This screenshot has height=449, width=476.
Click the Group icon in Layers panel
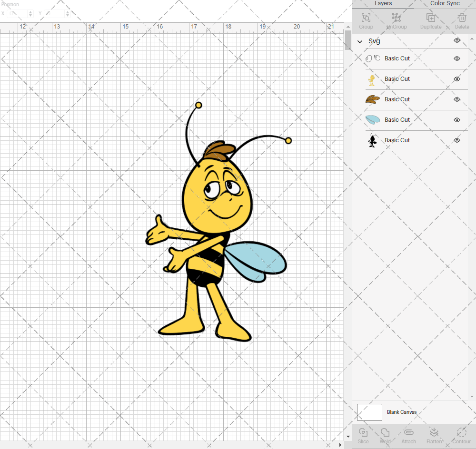click(366, 18)
